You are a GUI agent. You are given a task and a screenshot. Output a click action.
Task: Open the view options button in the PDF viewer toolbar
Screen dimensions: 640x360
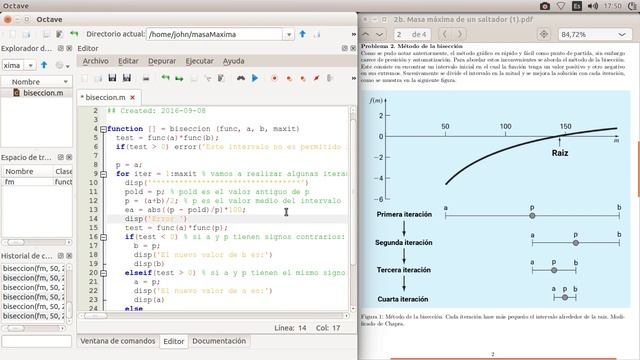(x=543, y=34)
